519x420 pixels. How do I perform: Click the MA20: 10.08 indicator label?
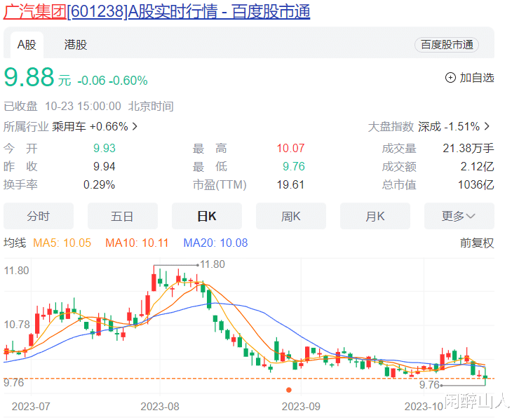(x=215, y=243)
